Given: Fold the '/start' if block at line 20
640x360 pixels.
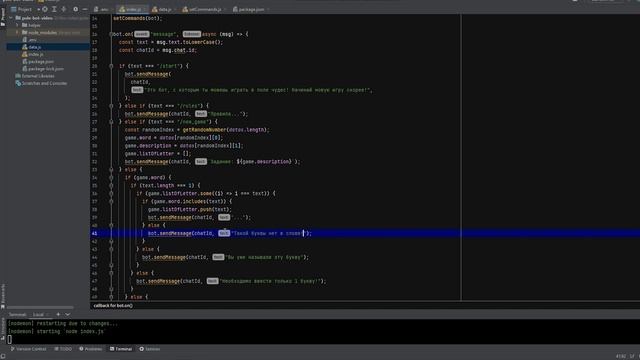Looking at the screenshot, I should click(x=111, y=66).
